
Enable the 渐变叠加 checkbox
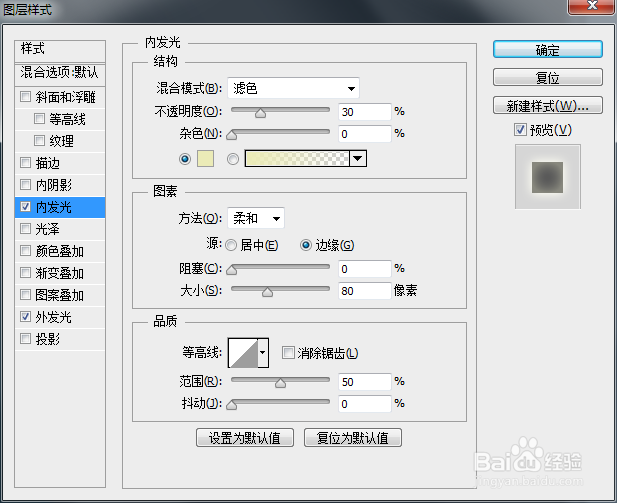[26, 273]
